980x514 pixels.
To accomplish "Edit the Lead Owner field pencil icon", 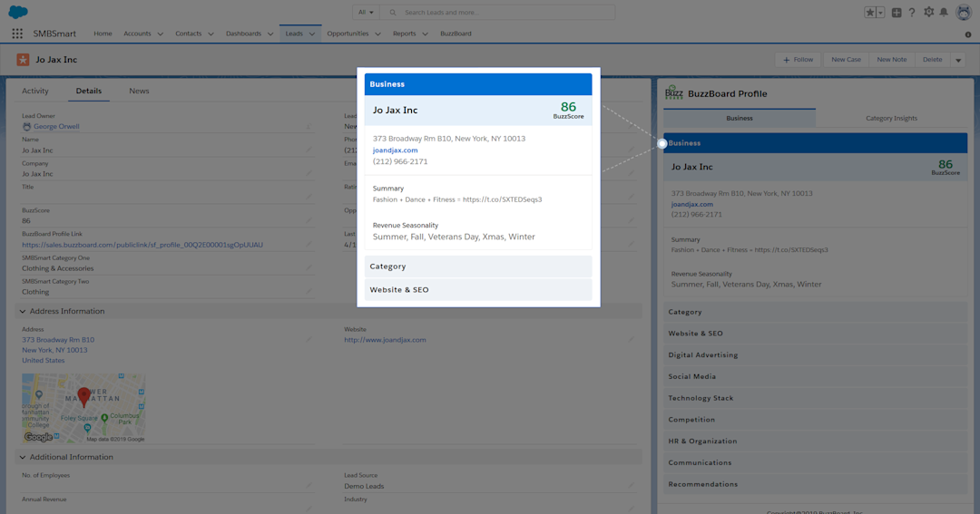I will pyautogui.click(x=309, y=127).
